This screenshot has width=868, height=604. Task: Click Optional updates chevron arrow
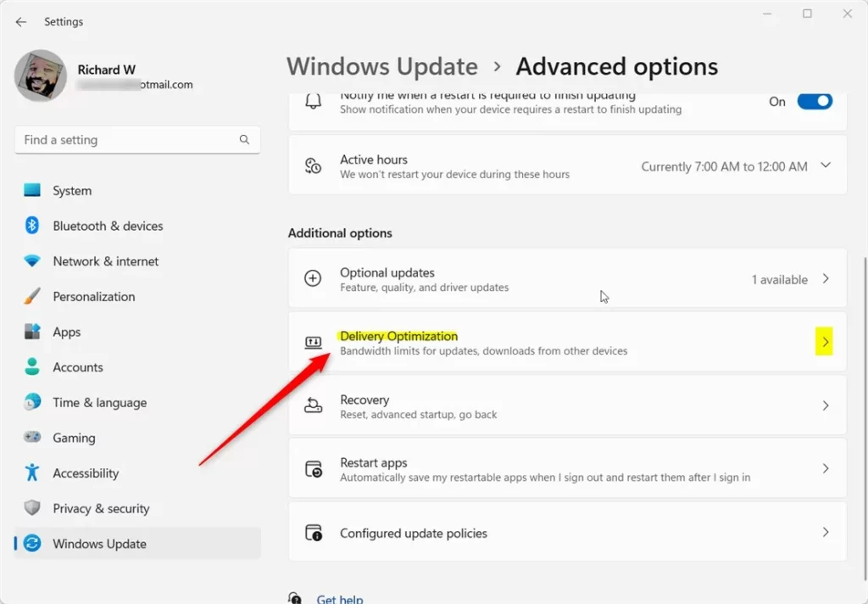(x=826, y=278)
